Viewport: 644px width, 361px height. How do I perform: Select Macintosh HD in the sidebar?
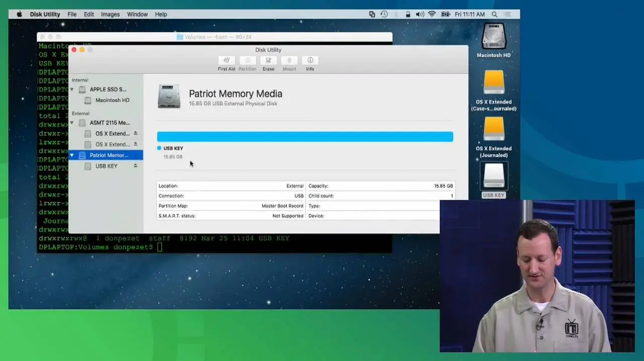click(x=112, y=100)
